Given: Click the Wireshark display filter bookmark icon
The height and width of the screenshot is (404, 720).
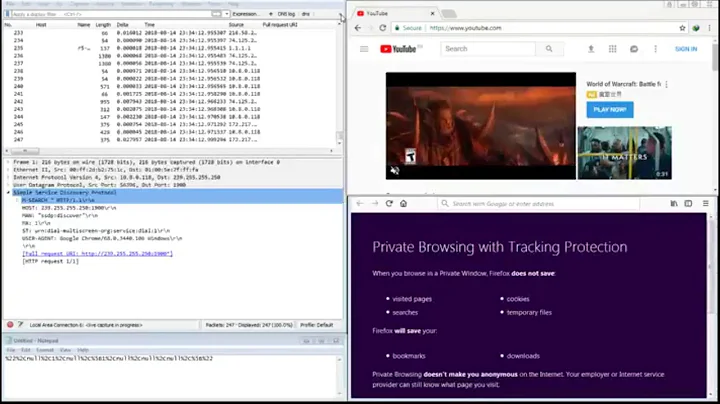Looking at the screenshot, I should [x=7, y=14].
